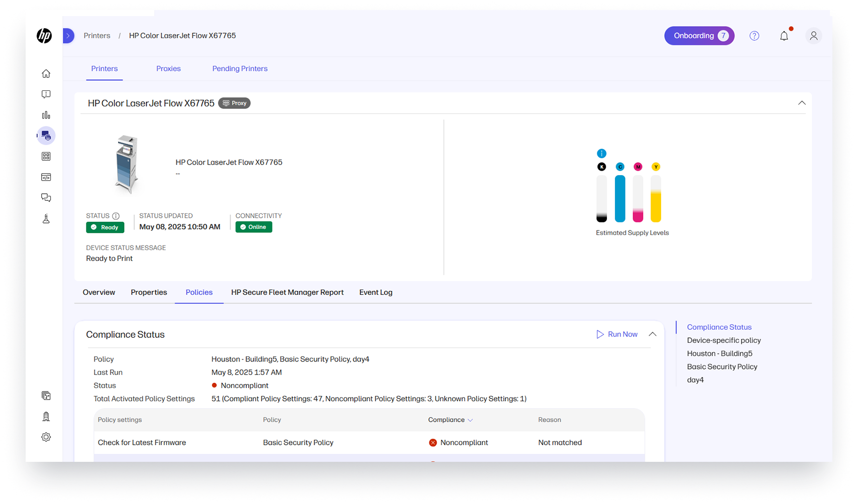Open the chat bubbles sidebar icon

46,198
